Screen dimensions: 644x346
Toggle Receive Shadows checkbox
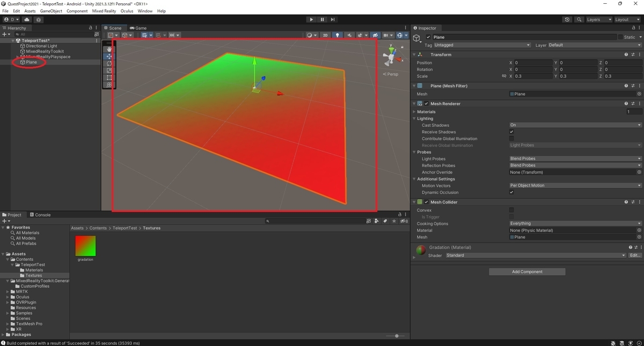511,132
